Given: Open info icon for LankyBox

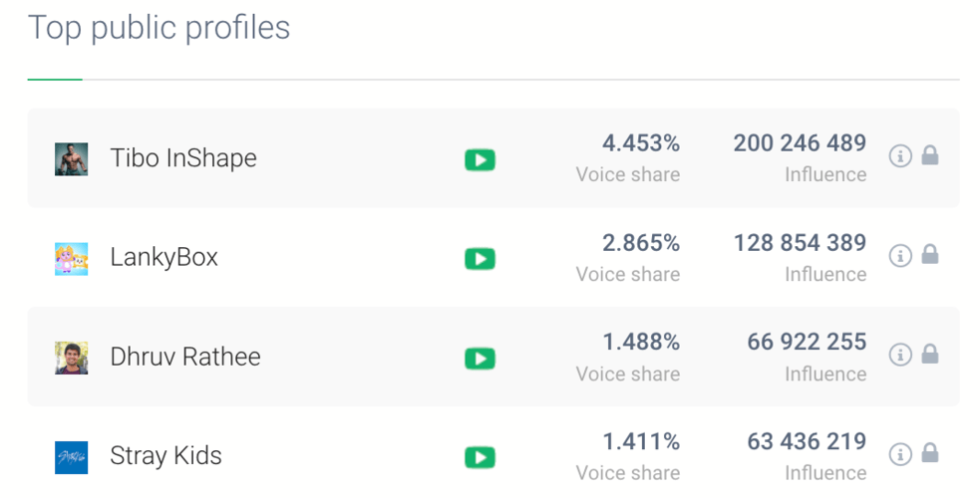Looking at the screenshot, I should (x=900, y=256).
